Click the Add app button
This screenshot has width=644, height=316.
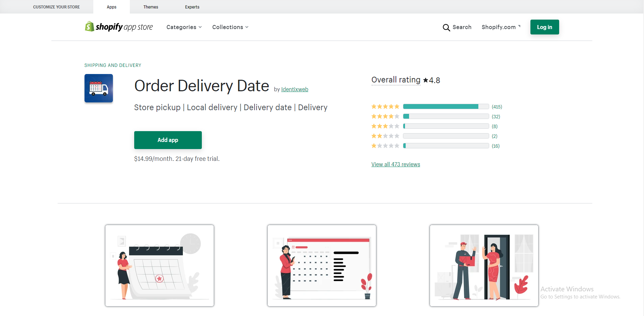(x=168, y=140)
